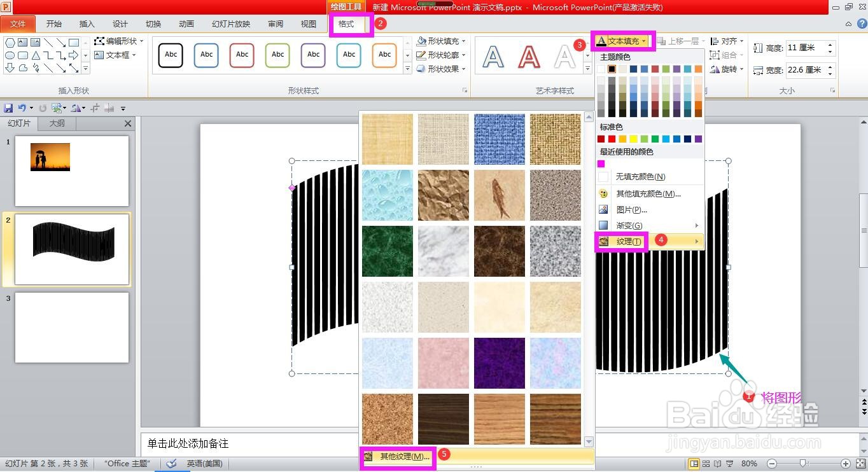Choose More Fill Colors (其他填充颜色) item

649,193
